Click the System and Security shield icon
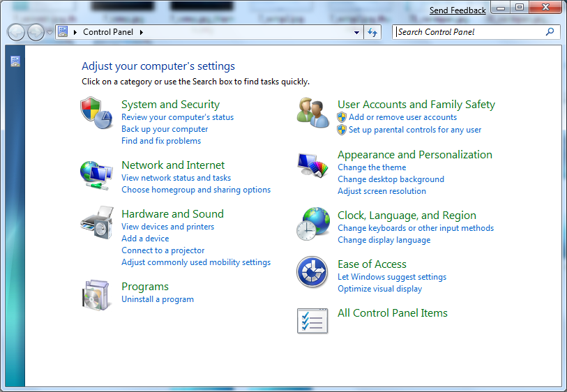 click(96, 112)
